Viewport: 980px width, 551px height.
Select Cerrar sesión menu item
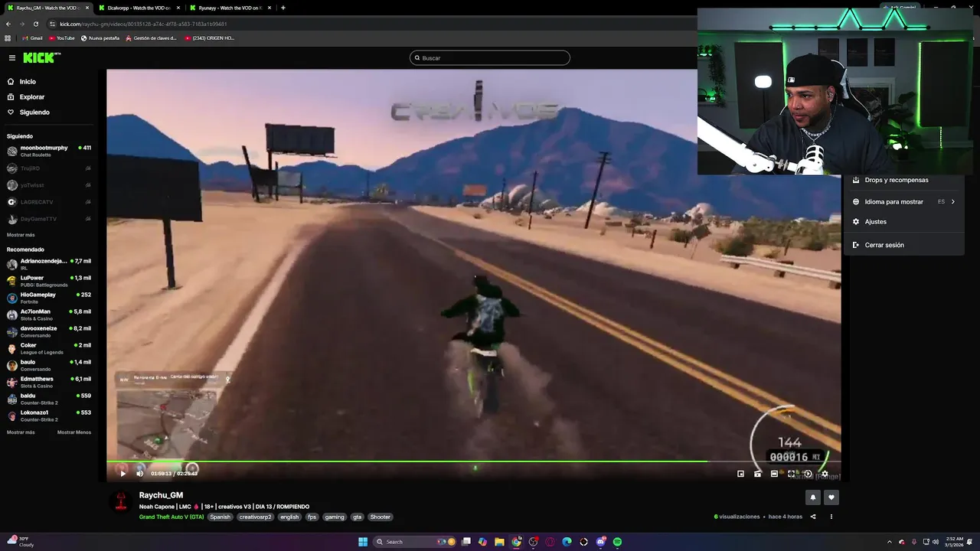[x=903, y=245]
